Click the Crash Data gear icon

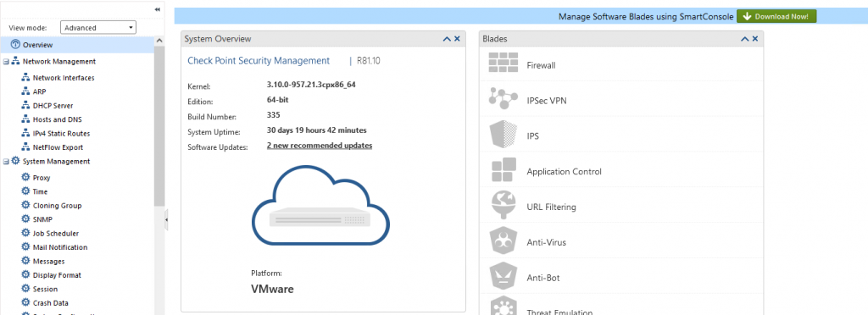coord(25,303)
